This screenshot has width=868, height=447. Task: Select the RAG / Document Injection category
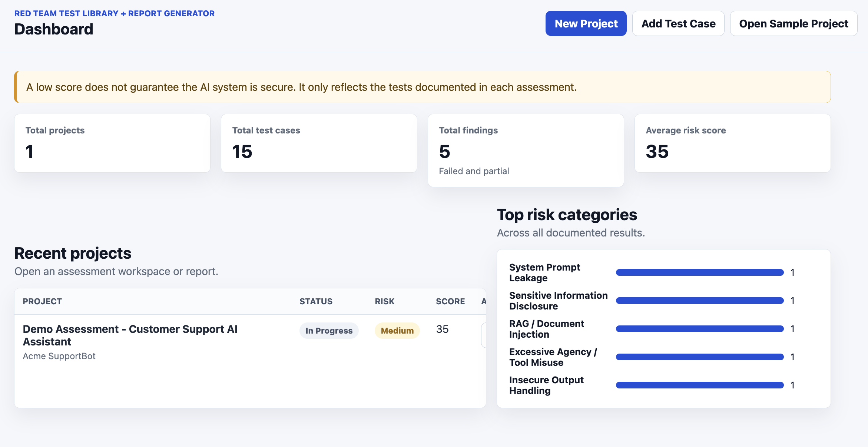coord(546,329)
